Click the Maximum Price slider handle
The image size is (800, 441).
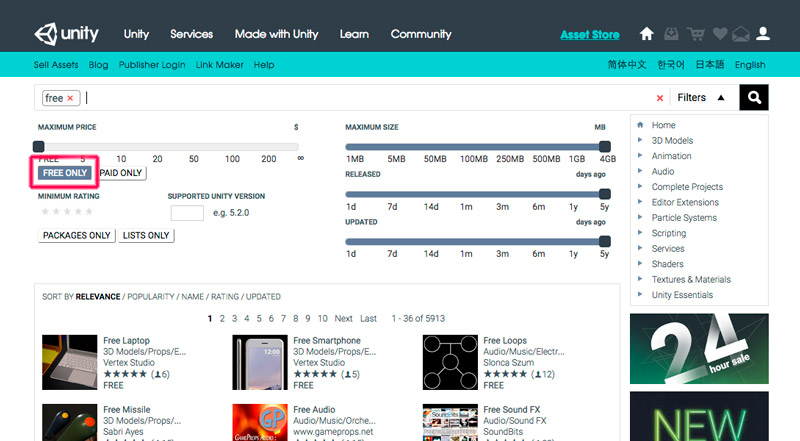39,146
